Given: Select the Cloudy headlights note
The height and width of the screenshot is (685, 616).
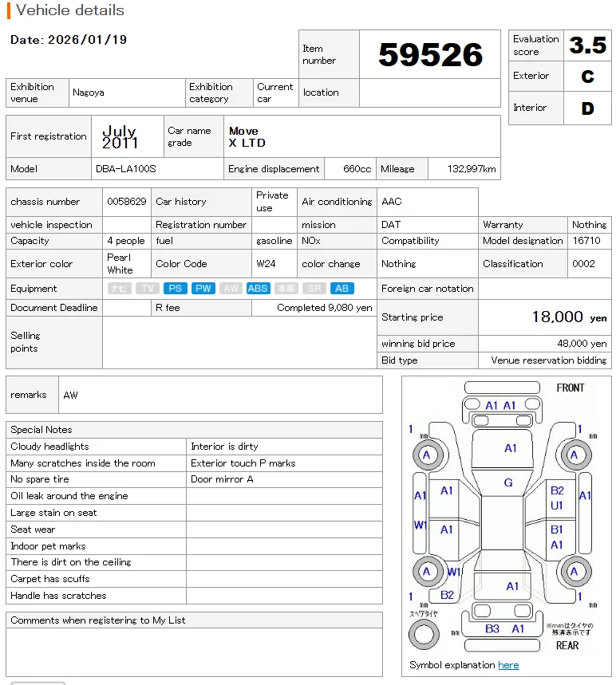Looking at the screenshot, I should [49, 447].
